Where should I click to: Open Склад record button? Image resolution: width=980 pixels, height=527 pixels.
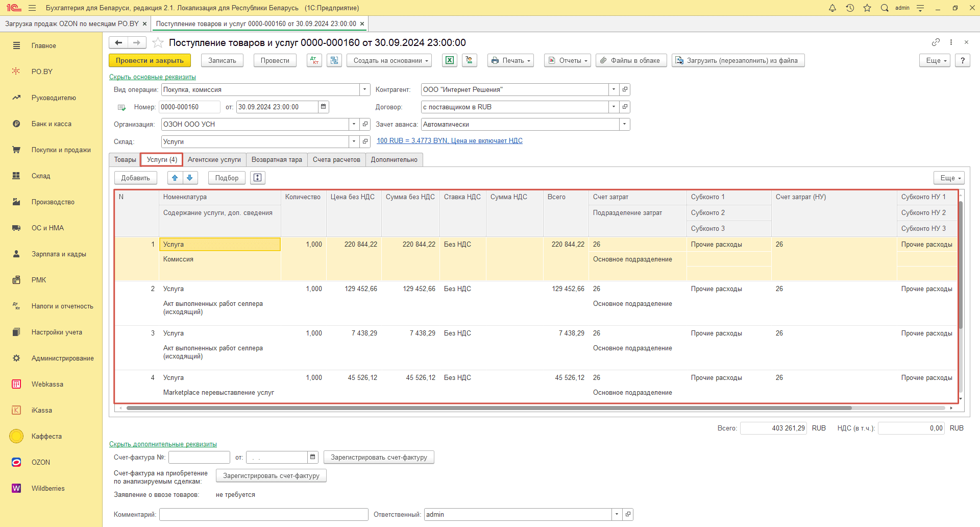pos(365,141)
